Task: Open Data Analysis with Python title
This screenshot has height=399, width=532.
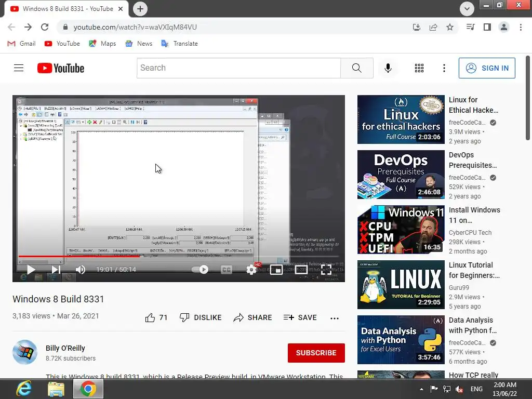Action: [473, 325]
